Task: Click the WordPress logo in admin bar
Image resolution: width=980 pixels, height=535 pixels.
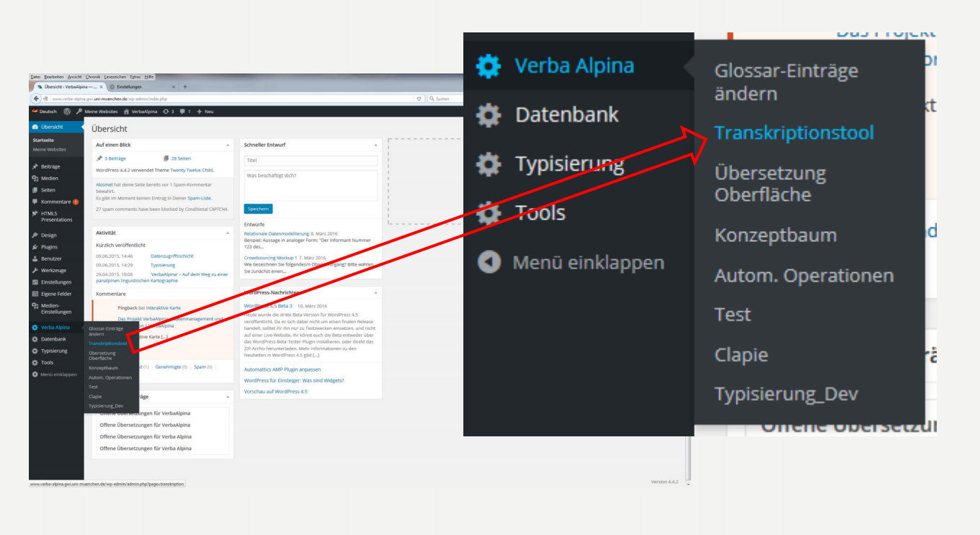Action: point(67,112)
